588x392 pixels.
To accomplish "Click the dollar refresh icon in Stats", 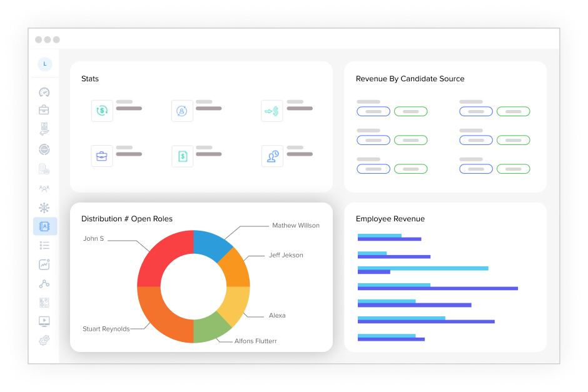I will [x=102, y=111].
